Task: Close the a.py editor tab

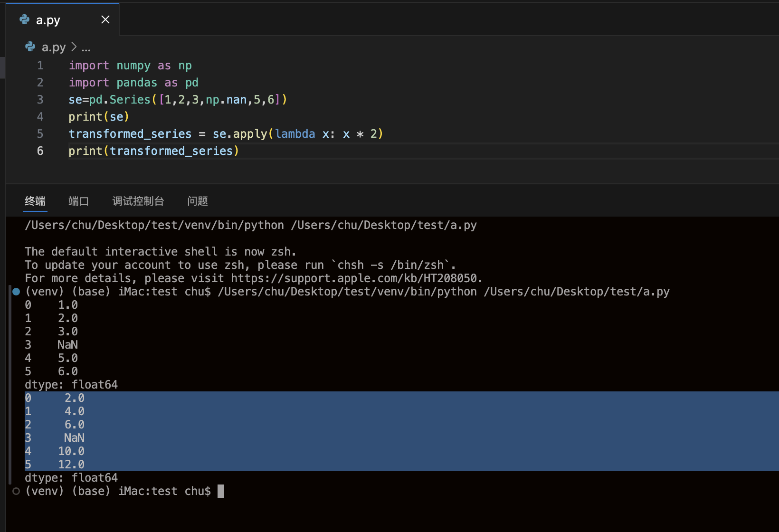Action: (x=105, y=19)
